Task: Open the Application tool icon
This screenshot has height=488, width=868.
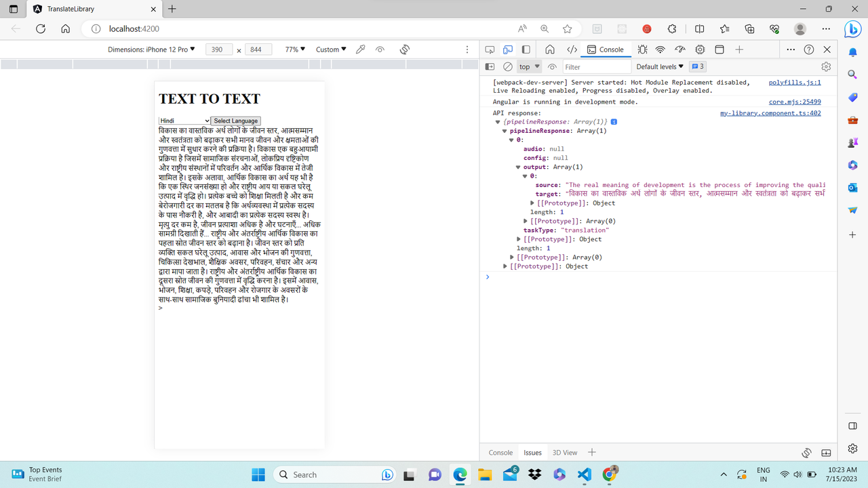Action: [x=719, y=49]
